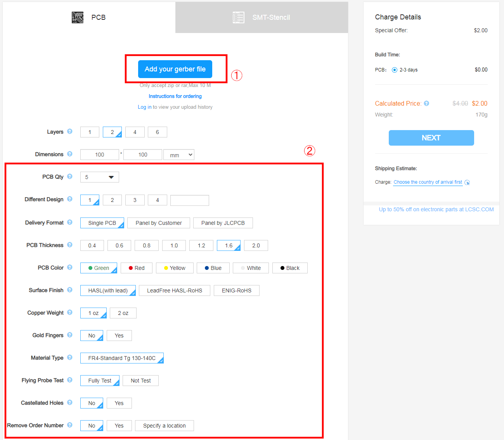This screenshot has height=440, width=504.
Task: Select Different Design 2
Action: pos(113,200)
